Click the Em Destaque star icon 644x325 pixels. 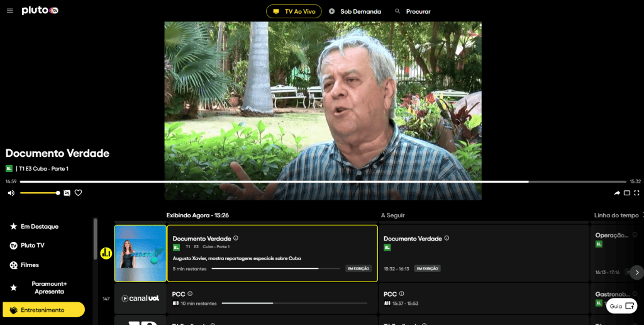[14, 227]
